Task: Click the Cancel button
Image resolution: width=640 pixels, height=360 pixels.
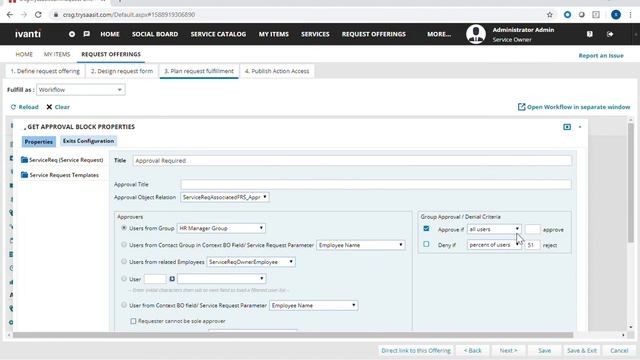Action: (x=619, y=351)
